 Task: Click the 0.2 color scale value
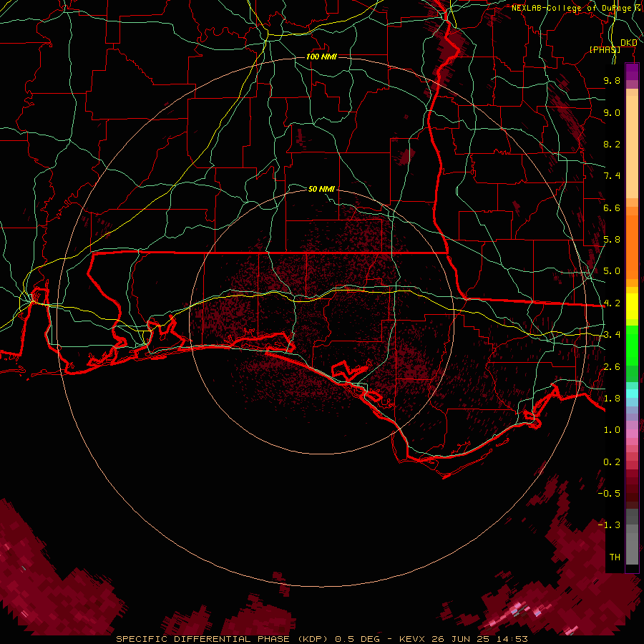click(612, 462)
